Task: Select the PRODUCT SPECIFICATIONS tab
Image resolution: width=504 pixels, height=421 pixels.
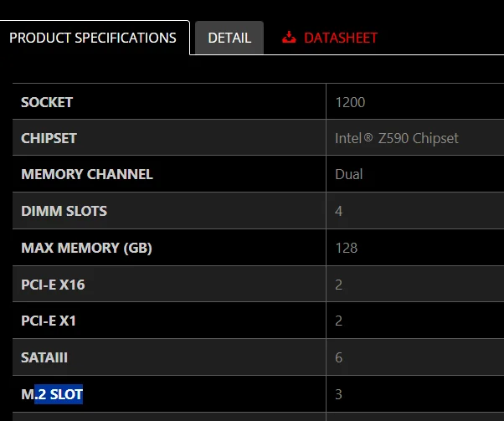Action: (93, 38)
